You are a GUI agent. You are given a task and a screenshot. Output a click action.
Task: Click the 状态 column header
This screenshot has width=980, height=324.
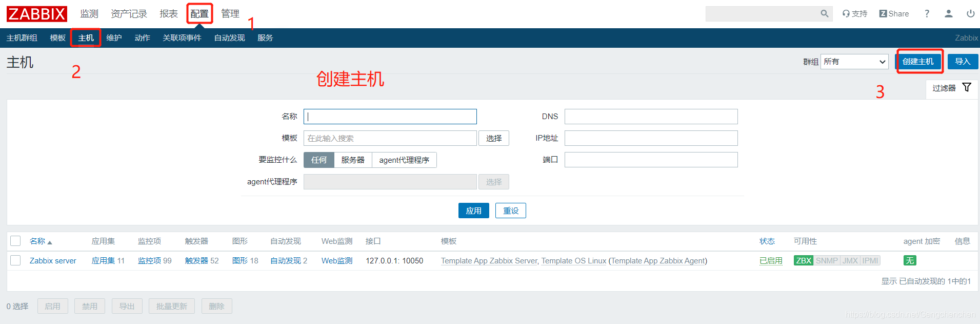[767, 241]
